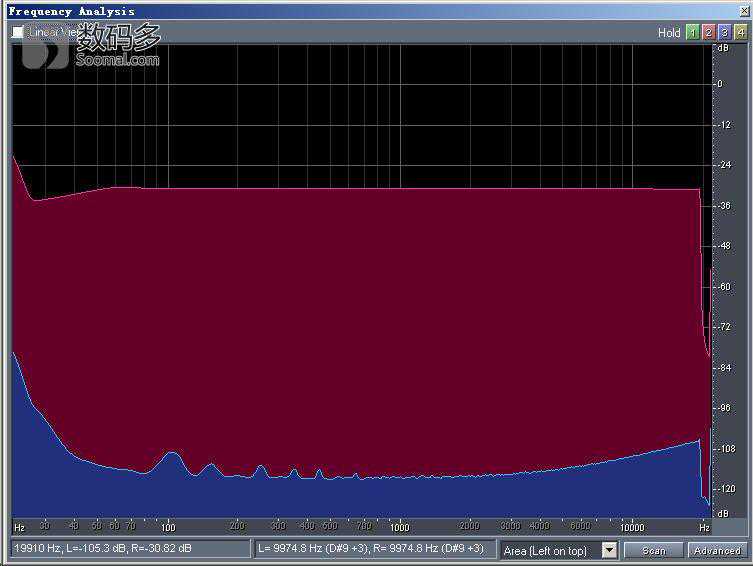Image resolution: width=753 pixels, height=566 pixels.
Task: Click the red Hold 2 button
Action: coord(707,33)
